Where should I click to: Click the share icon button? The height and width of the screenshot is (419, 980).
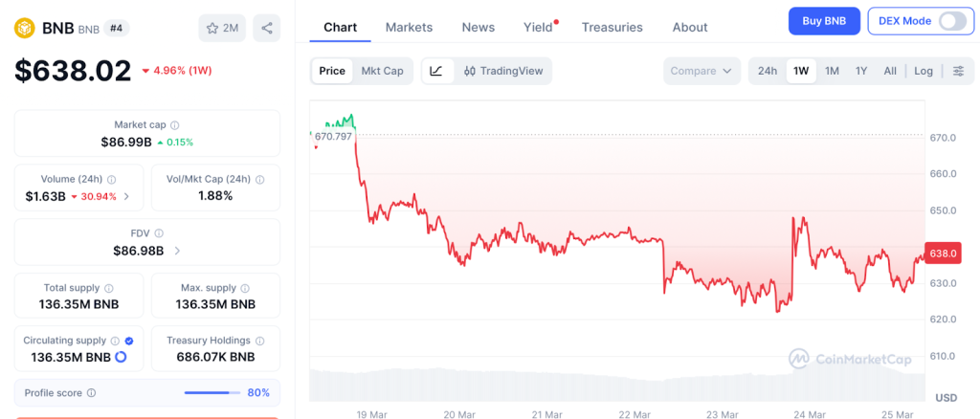click(x=267, y=28)
